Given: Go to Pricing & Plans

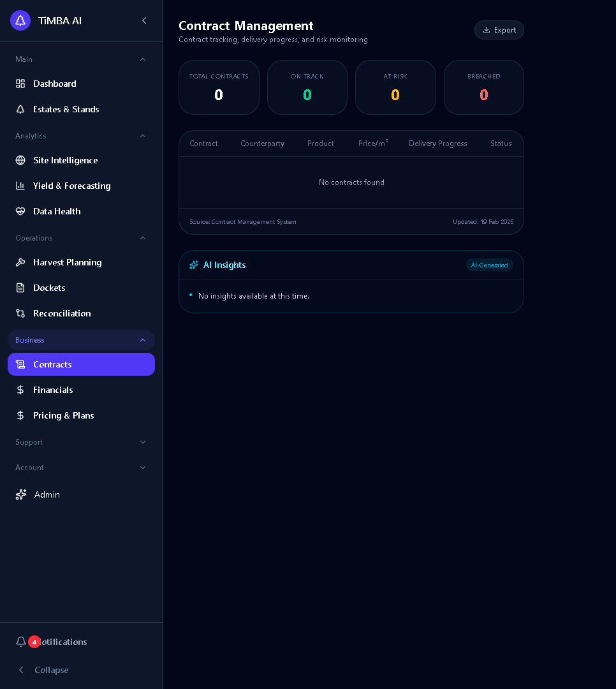Looking at the screenshot, I should click(63, 415).
